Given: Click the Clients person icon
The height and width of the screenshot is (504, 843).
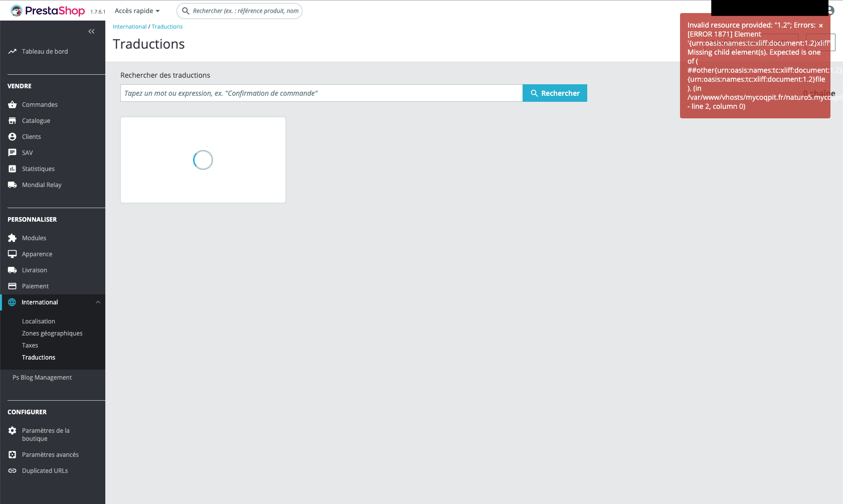Looking at the screenshot, I should pos(13,136).
